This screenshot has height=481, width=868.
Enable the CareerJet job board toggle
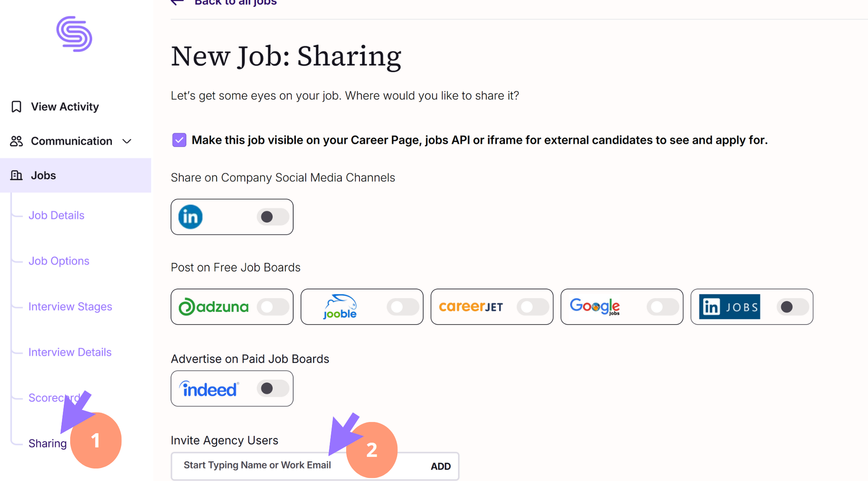coord(533,307)
